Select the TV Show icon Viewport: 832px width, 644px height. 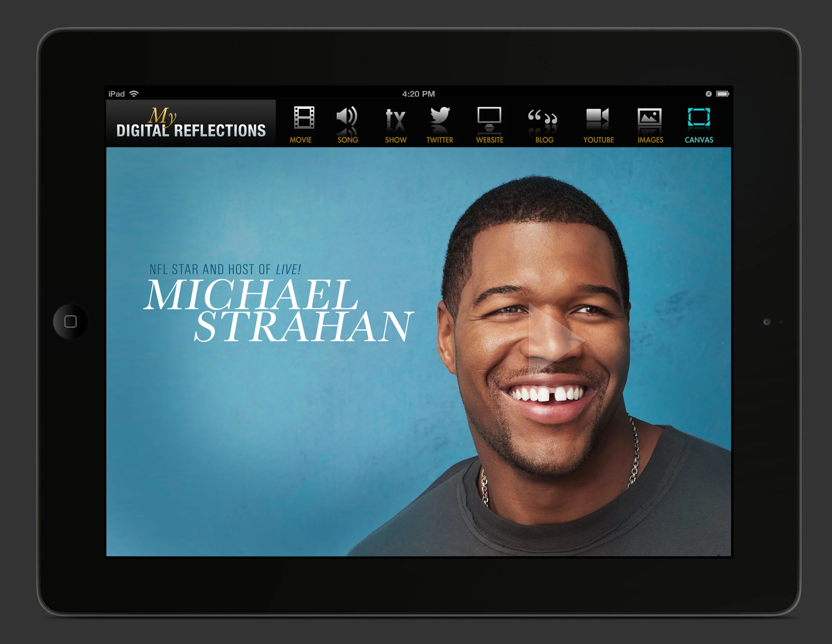pyautogui.click(x=395, y=117)
